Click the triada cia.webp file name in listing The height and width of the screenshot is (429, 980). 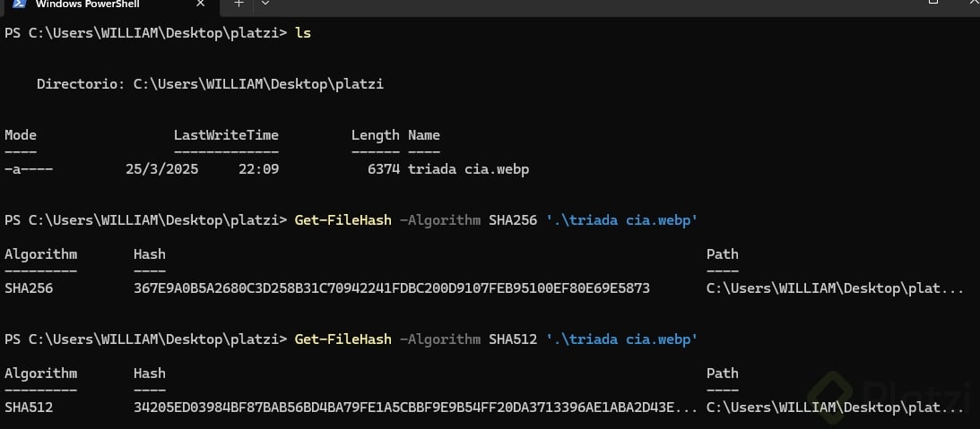click(x=468, y=169)
